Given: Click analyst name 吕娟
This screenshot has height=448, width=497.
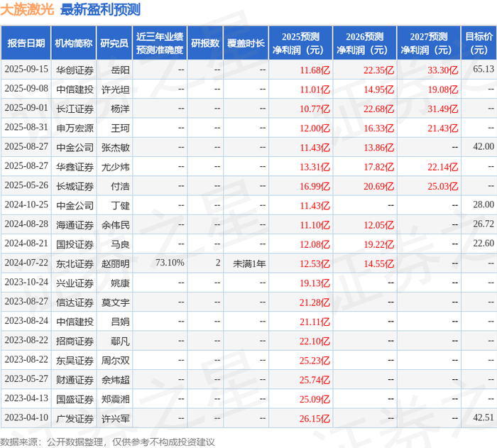Looking at the screenshot, I should [x=120, y=322].
